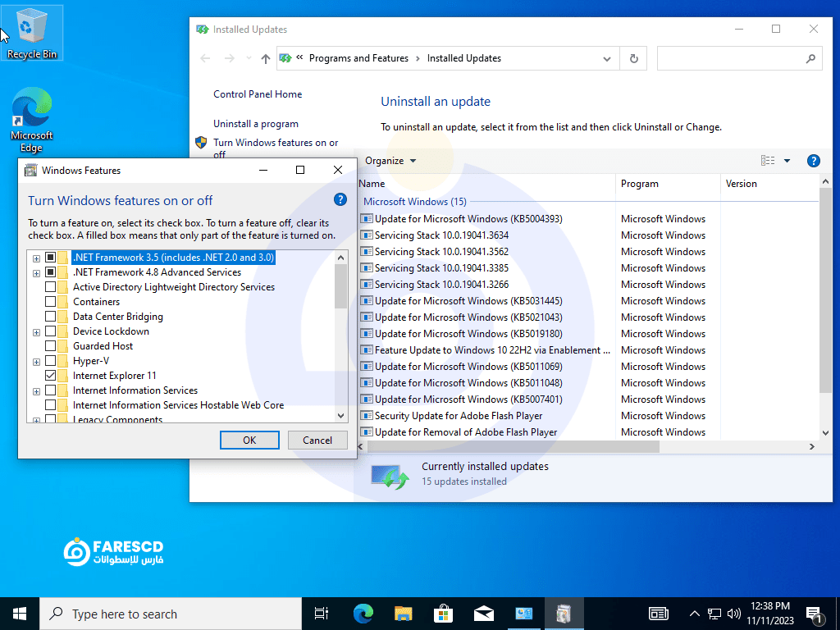Click Installed Updates in breadcrumb
This screenshot has width=840, height=630.
pos(464,58)
